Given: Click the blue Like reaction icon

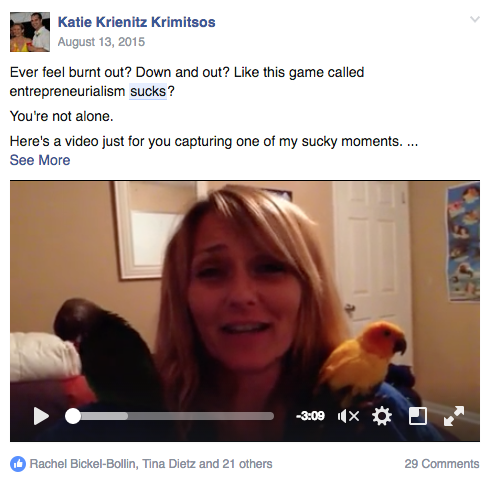Looking at the screenshot, I should (18, 464).
